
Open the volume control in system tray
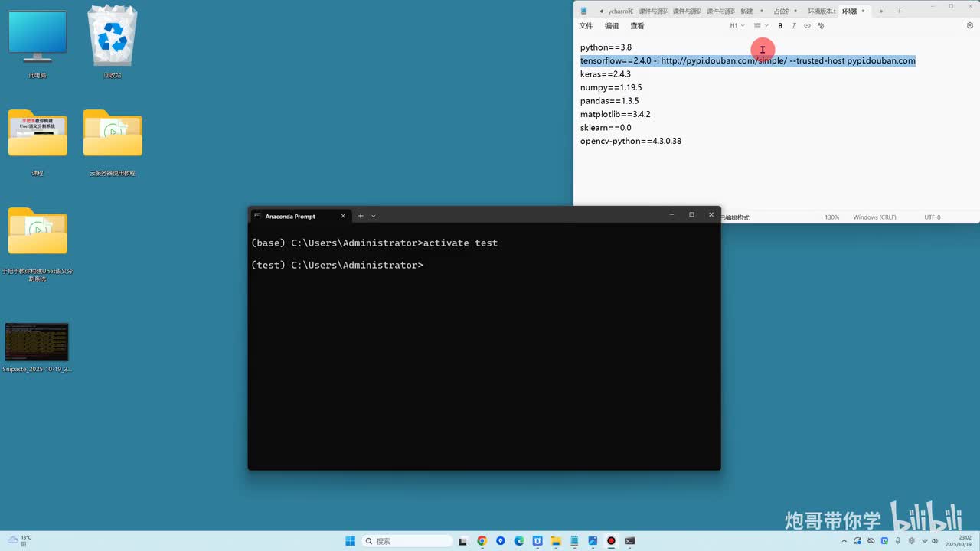935,541
